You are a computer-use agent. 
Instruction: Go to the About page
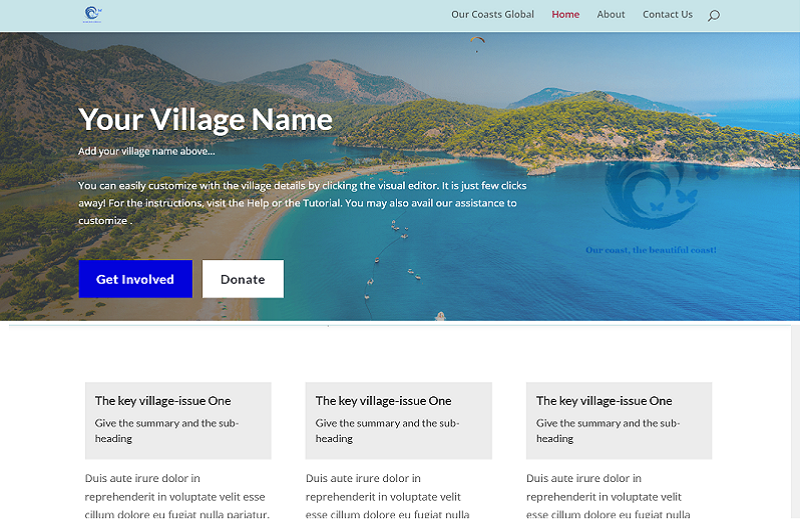point(610,15)
